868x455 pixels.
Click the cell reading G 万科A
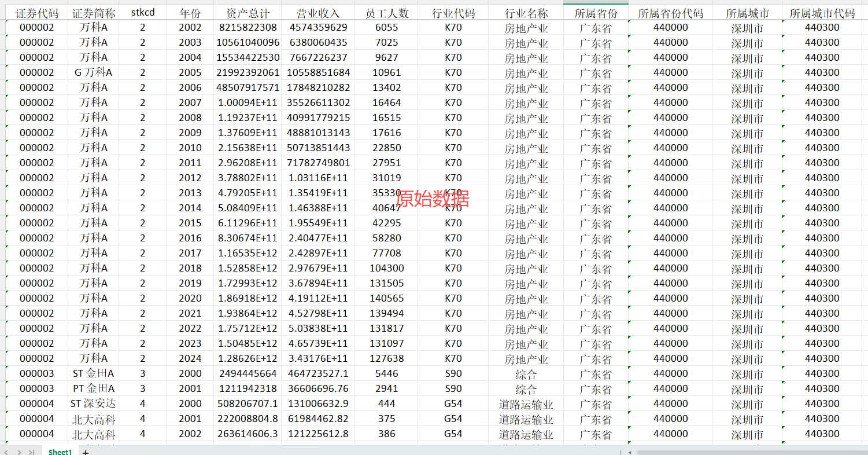coord(94,72)
